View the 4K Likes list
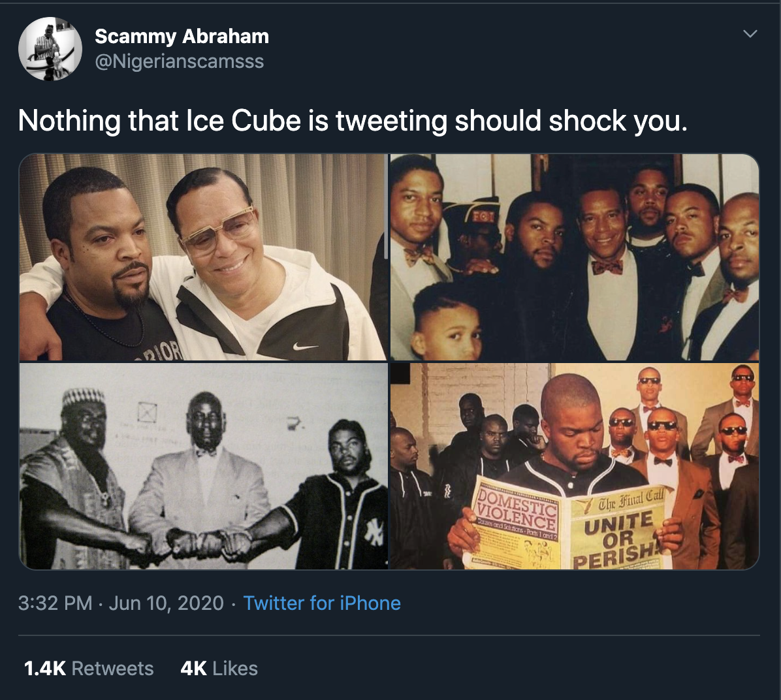 (219, 668)
